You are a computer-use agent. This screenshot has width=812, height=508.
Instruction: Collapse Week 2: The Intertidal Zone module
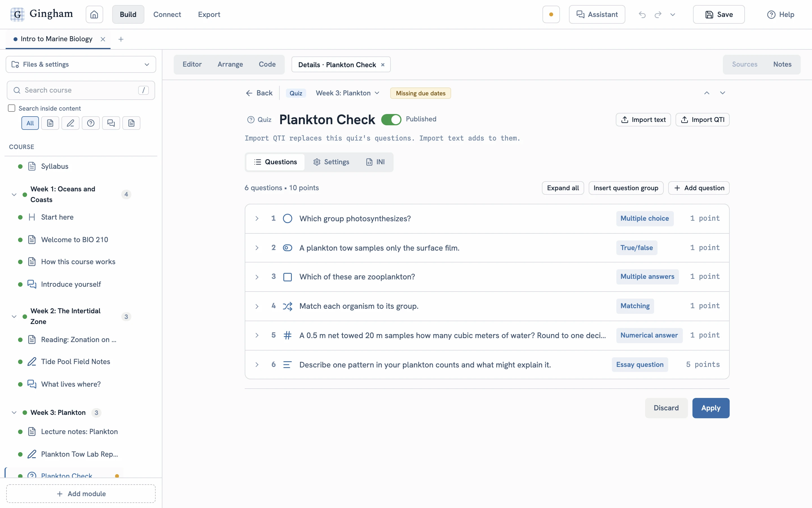point(14,316)
